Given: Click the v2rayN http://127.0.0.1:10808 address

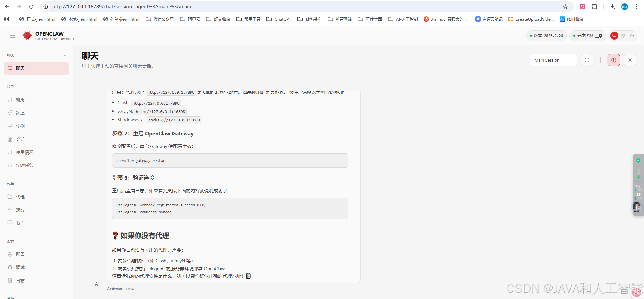Looking at the screenshot, I should [x=160, y=112].
